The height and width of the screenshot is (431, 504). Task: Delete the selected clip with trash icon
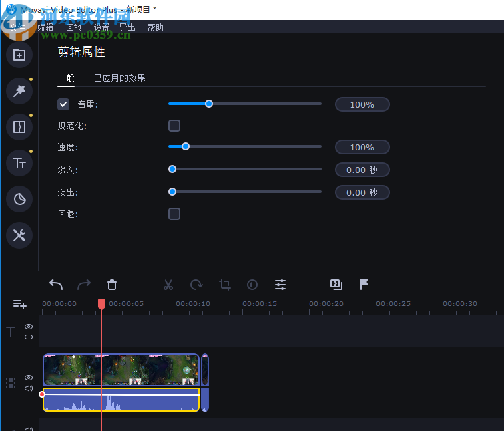112,285
